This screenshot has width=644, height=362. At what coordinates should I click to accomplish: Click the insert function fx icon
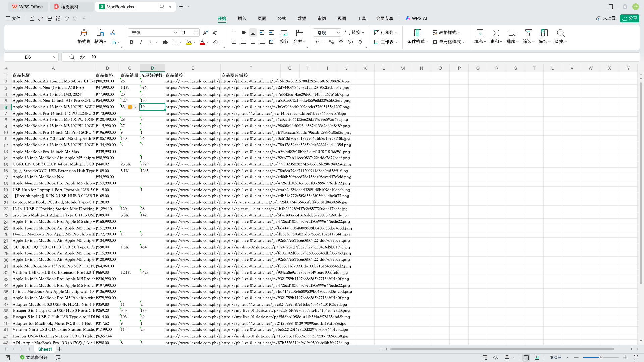[x=82, y=57]
